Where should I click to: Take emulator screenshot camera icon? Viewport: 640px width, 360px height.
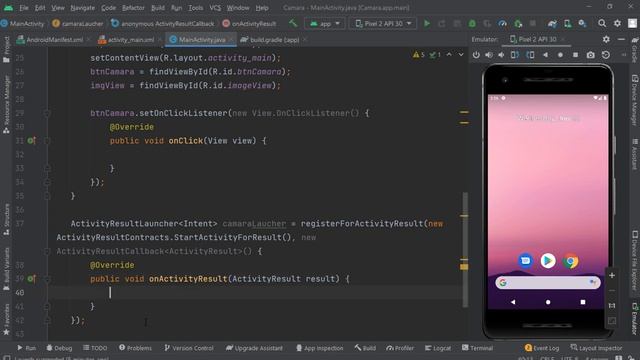tap(591, 55)
